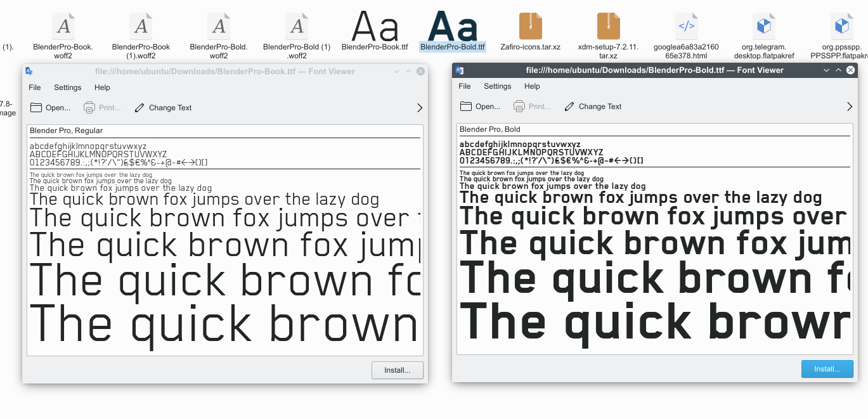The image size is (868, 419).
Task: Click the uppercase alphabet line in Bold preview
Action: (x=531, y=152)
